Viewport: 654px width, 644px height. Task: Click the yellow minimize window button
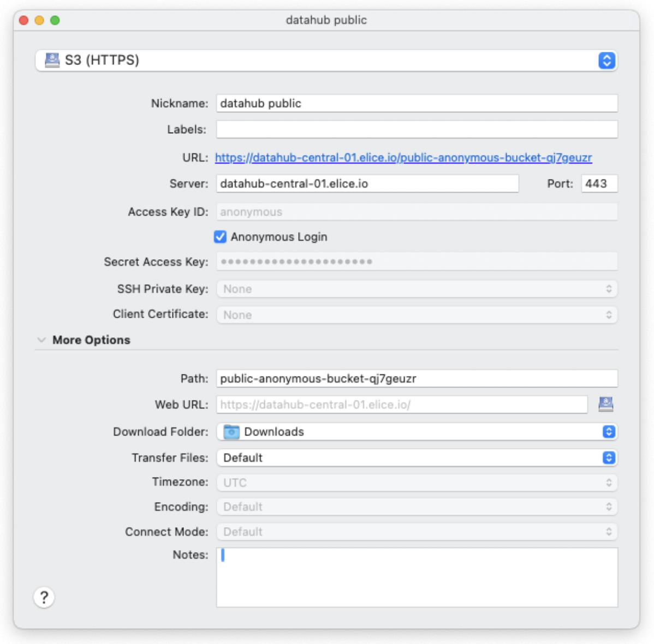(39, 20)
